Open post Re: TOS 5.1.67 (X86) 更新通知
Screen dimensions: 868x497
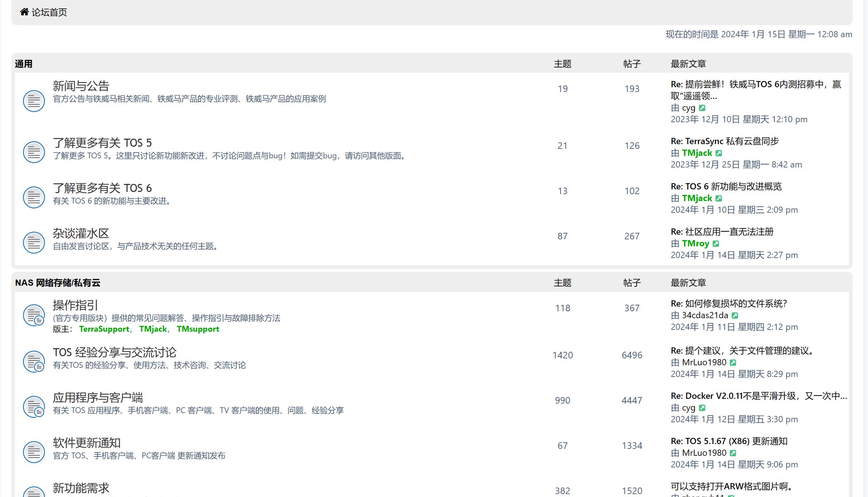729,441
